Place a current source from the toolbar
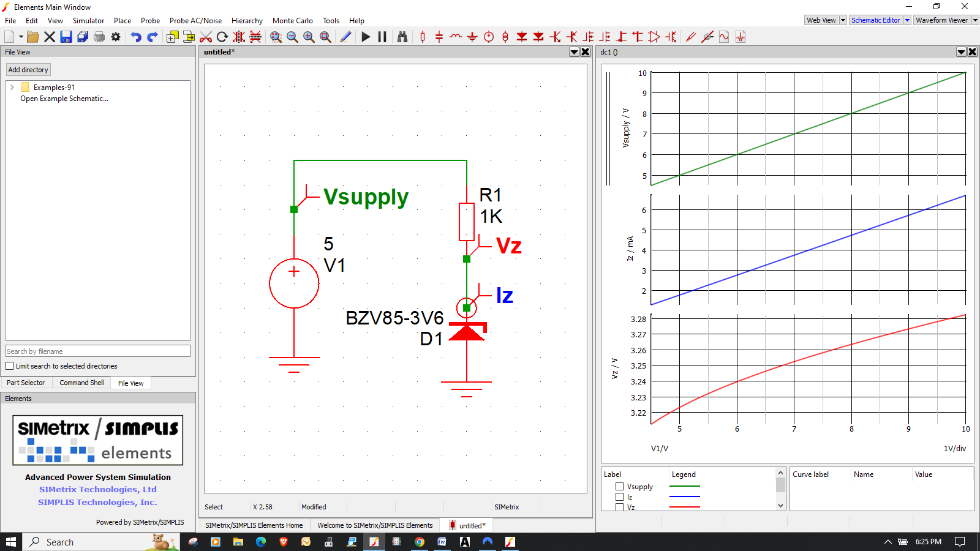 pos(505,37)
